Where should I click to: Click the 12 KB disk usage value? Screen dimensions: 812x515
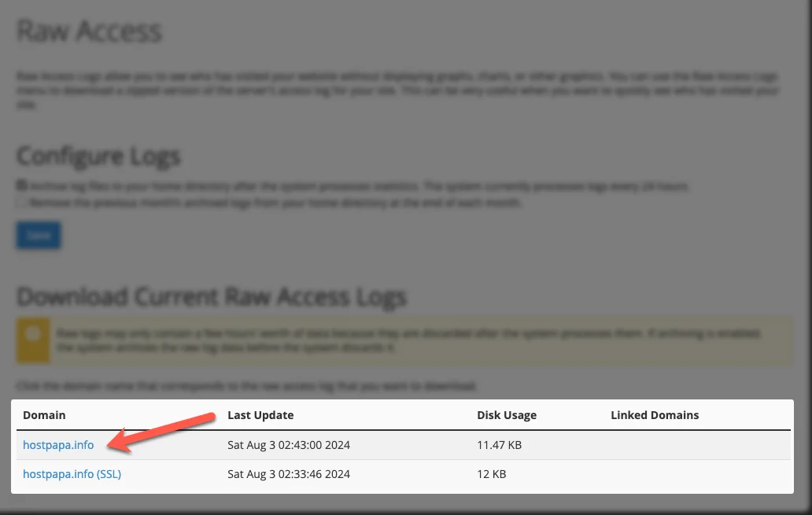click(492, 474)
